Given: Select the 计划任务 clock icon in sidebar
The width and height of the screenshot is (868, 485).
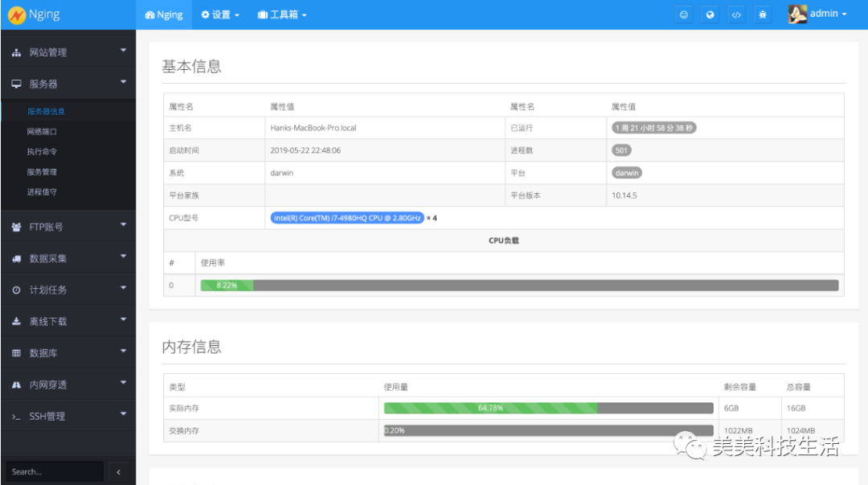Looking at the screenshot, I should pyautogui.click(x=18, y=288).
